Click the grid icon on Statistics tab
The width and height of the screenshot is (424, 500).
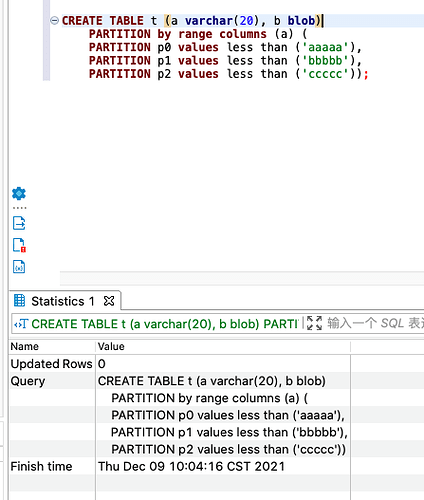(x=19, y=301)
